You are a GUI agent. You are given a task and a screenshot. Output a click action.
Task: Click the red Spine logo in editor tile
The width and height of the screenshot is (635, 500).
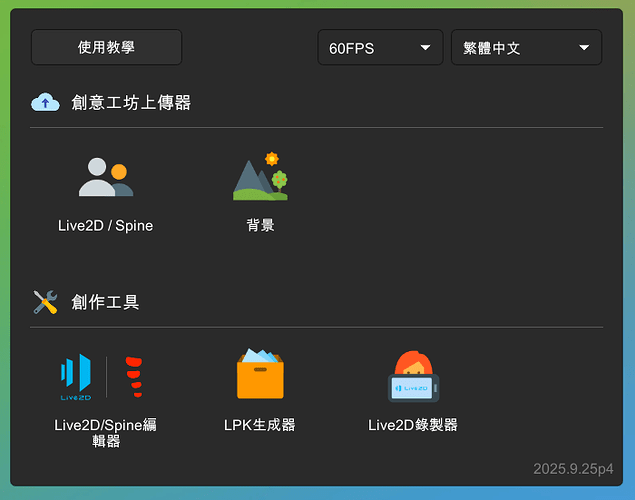[x=133, y=375]
